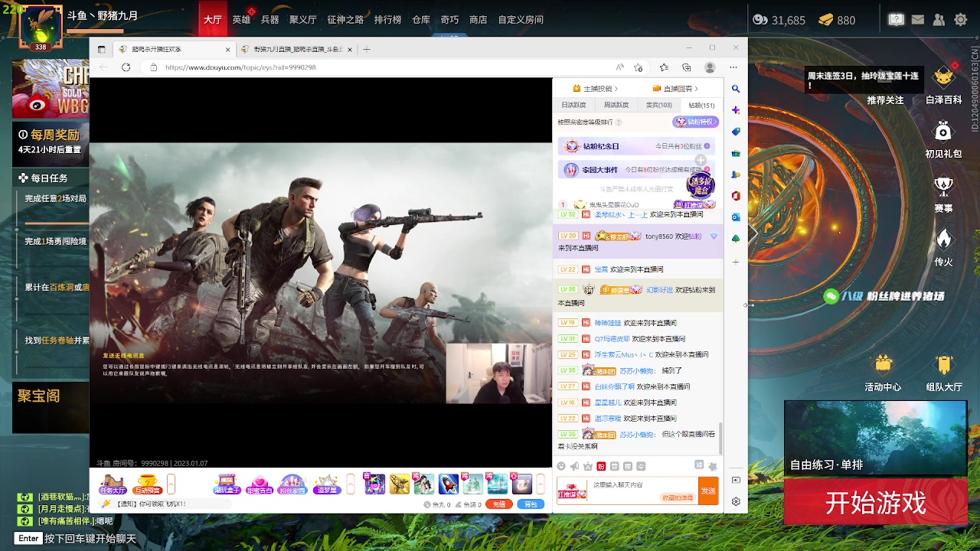The width and height of the screenshot is (980, 551).
Task: Open 活动中心 in game
Action: [883, 373]
